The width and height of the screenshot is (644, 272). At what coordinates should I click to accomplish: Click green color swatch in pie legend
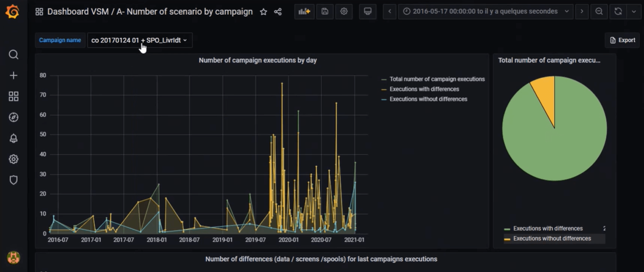[507, 229]
